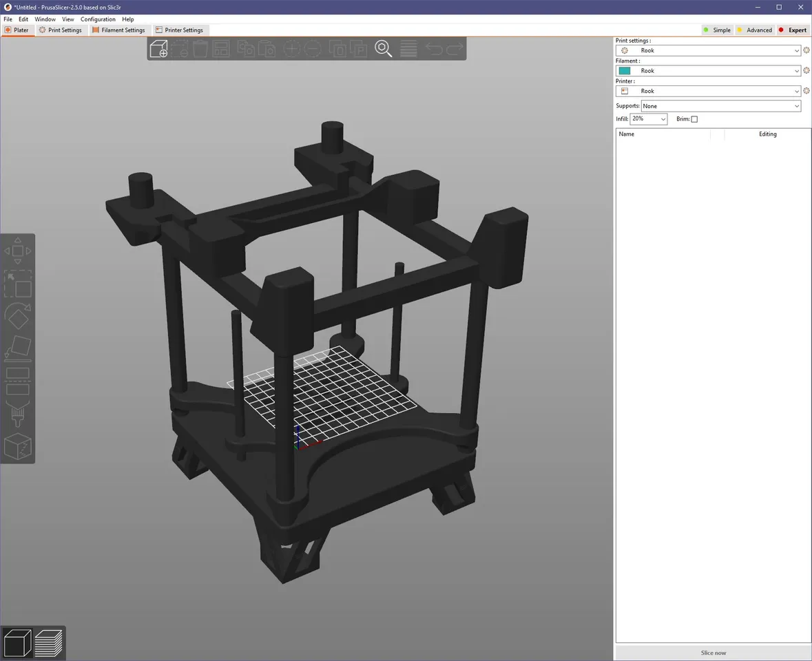
Task: Open Printer preset edit gear icon
Action: click(x=806, y=91)
